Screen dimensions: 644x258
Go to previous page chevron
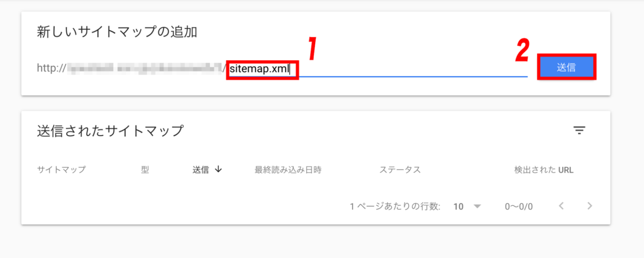[561, 206]
